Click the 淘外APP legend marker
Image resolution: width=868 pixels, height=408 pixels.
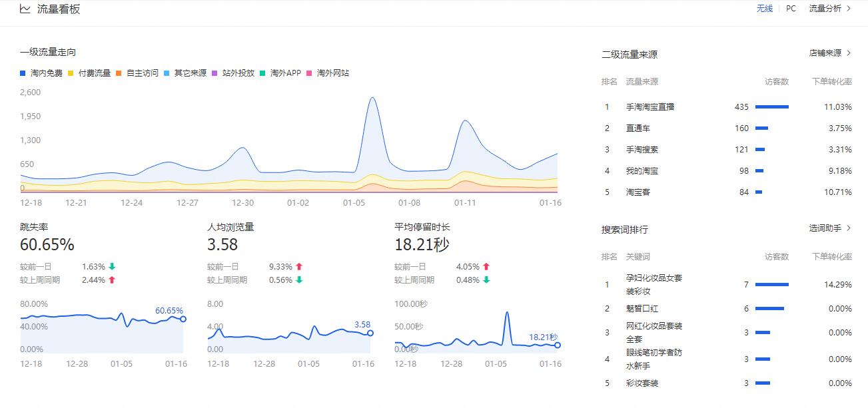262,73
